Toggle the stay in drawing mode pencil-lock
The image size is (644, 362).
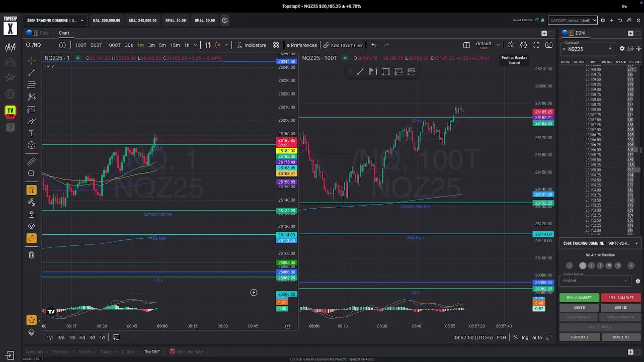[x=31, y=202]
